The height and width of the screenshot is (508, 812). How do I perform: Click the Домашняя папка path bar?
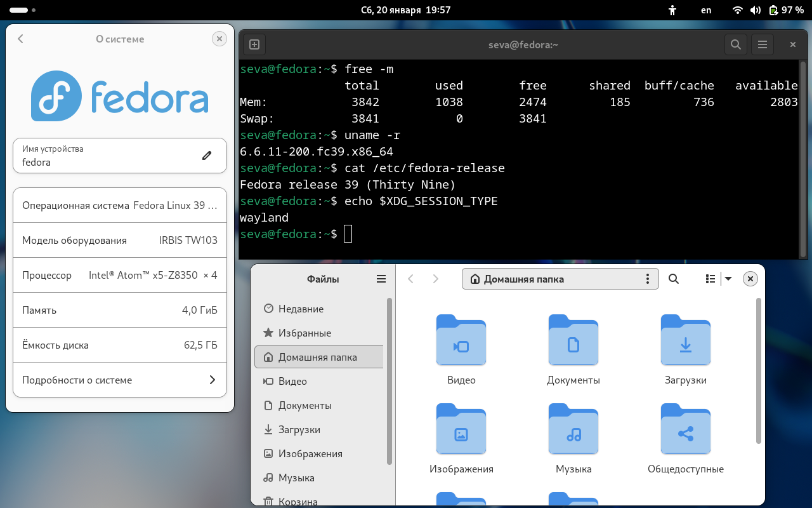pyautogui.click(x=561, y=279)
